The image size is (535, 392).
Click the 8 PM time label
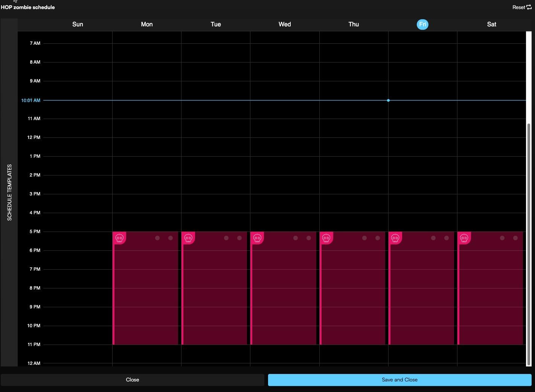point(35,288)
